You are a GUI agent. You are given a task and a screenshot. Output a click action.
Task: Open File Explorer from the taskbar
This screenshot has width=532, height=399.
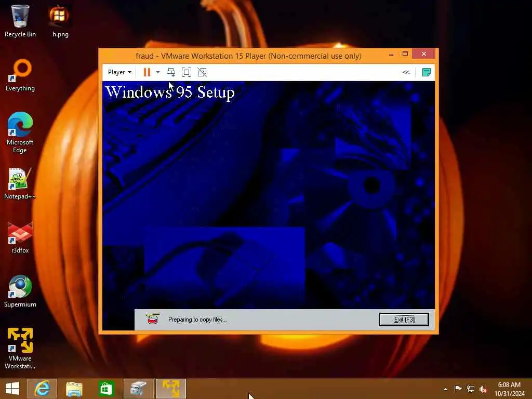pyautogui.click(x=74, y=389)
